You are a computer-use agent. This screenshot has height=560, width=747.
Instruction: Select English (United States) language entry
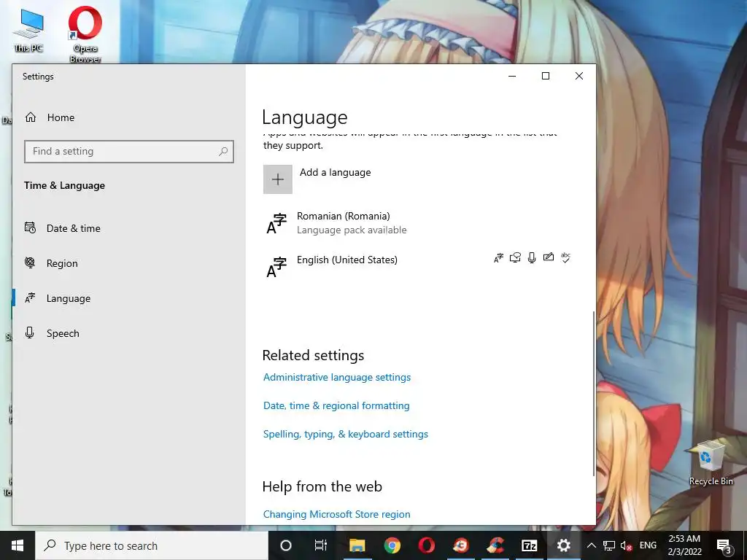419,267
